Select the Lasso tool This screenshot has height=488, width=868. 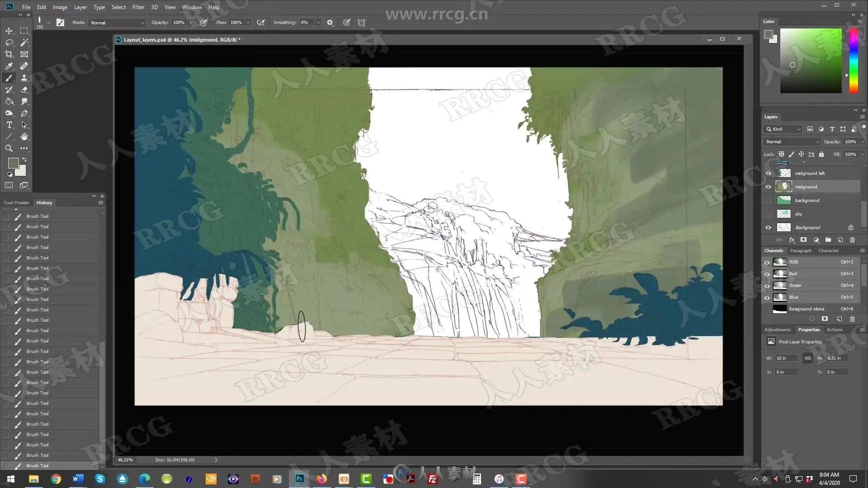coord(9,42)
